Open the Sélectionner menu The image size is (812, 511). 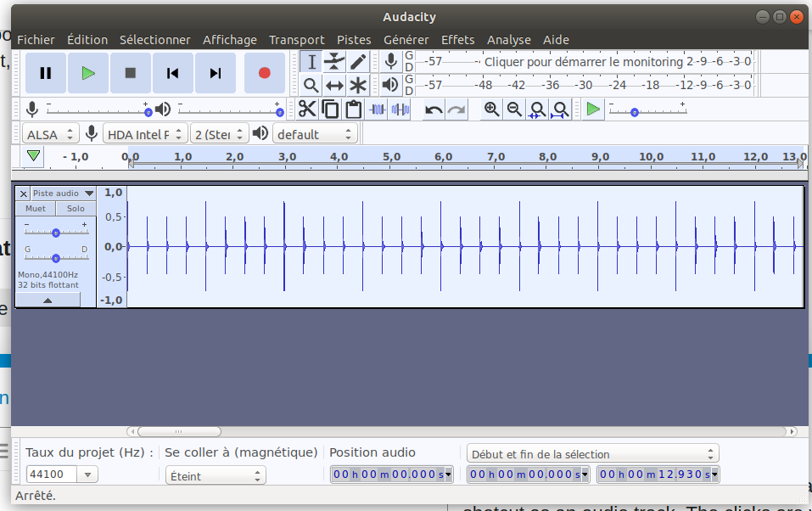coord(154,40)
